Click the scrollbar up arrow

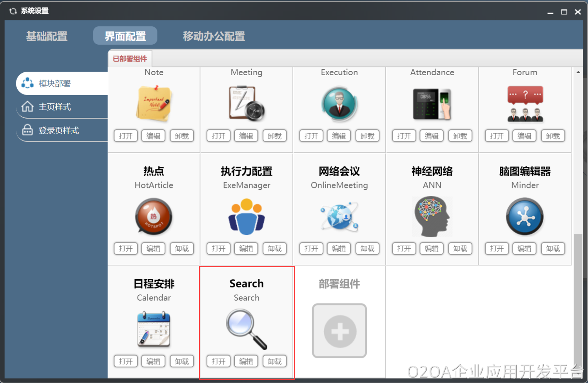(578, 72)
